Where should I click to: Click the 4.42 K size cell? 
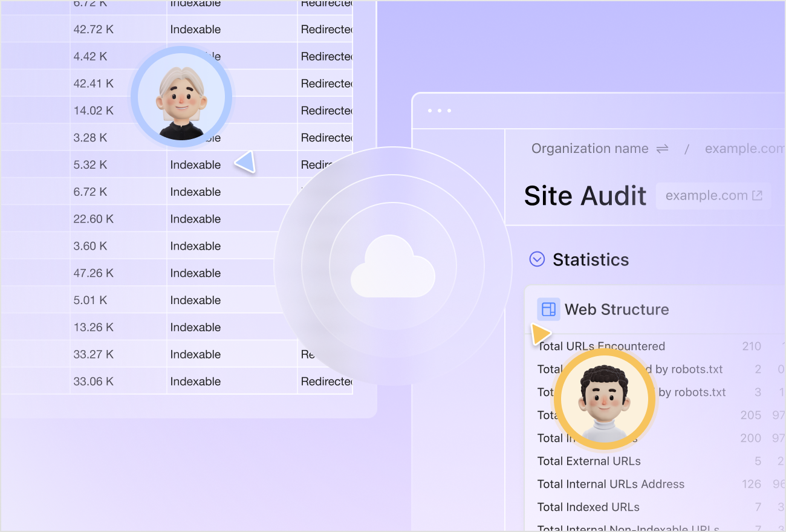(x=90, y=57)
